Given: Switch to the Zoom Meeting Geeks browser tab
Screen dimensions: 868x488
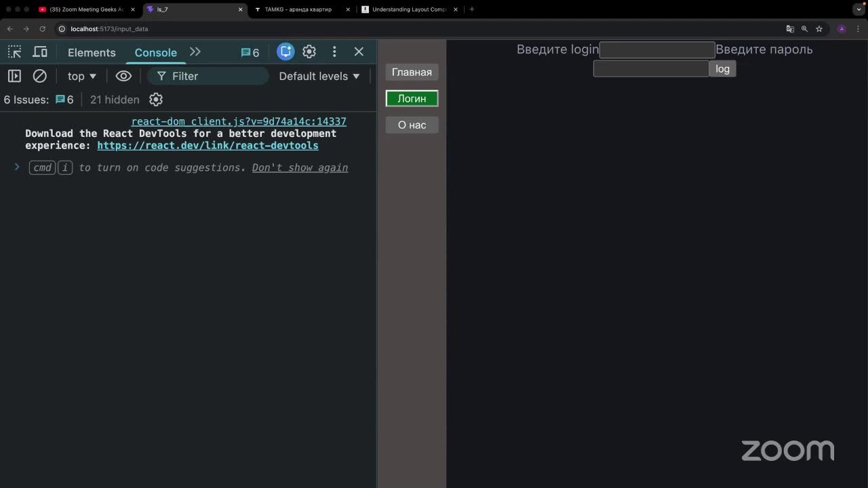Looking at the screenshot, I should click(x=86, y=9).
